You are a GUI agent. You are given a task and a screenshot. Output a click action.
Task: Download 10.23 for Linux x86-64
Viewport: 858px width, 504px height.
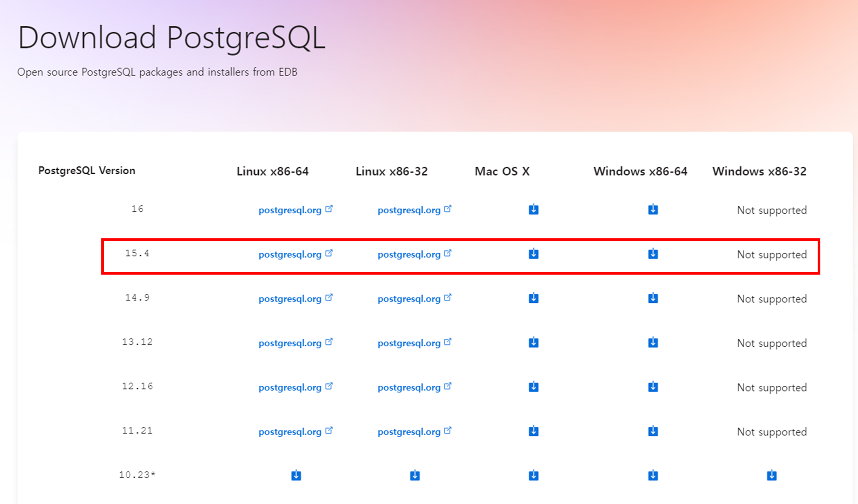296,475
